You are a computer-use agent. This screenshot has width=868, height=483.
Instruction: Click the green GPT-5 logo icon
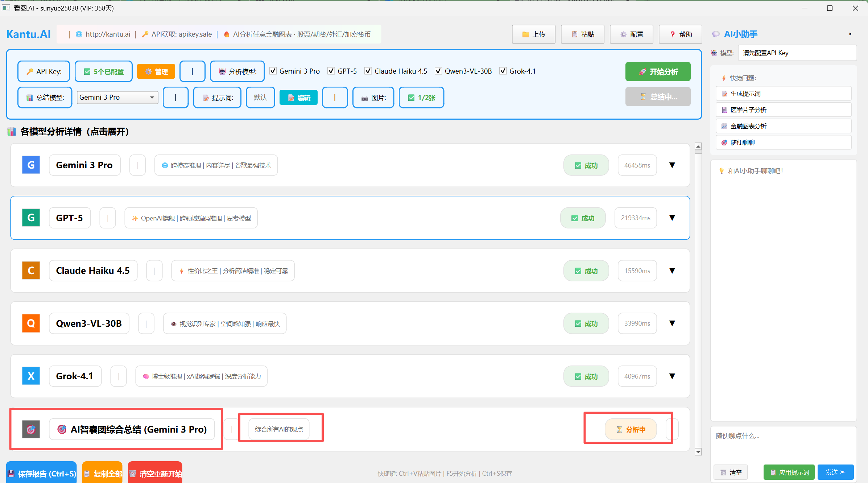31,218
